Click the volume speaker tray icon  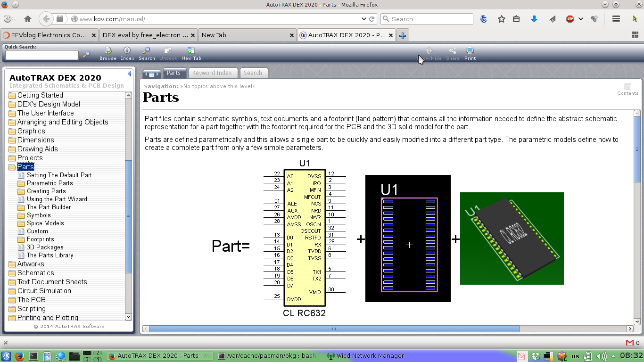tap(601, 356)
